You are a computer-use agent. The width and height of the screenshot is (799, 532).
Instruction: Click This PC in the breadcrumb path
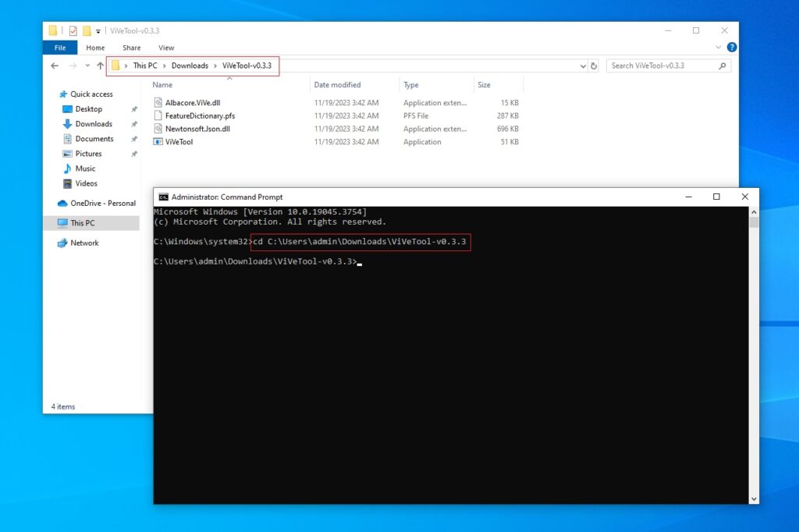point(147,66)
